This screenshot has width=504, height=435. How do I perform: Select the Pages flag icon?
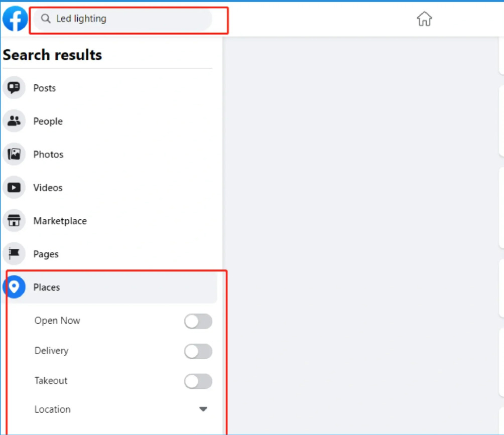[14, 254]
